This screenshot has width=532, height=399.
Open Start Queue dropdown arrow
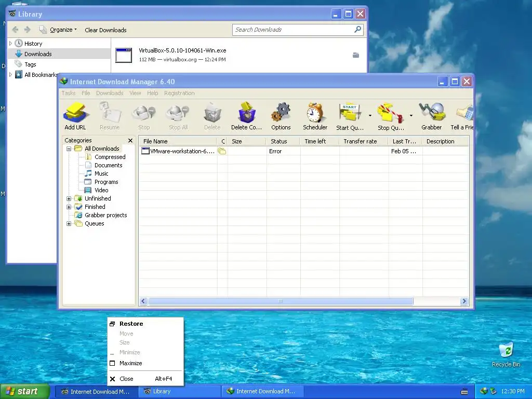pyautogui.click(x=370, y=116)
